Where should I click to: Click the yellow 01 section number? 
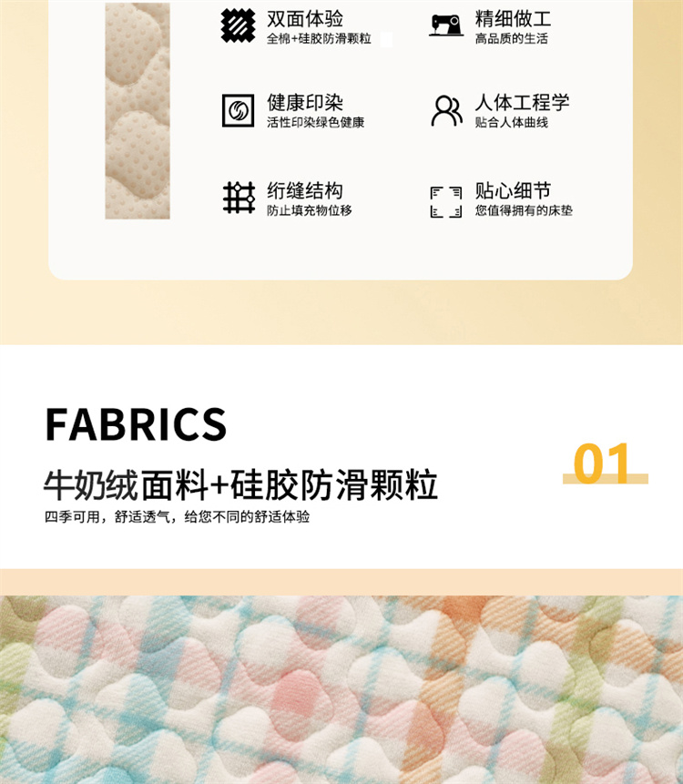602,463
